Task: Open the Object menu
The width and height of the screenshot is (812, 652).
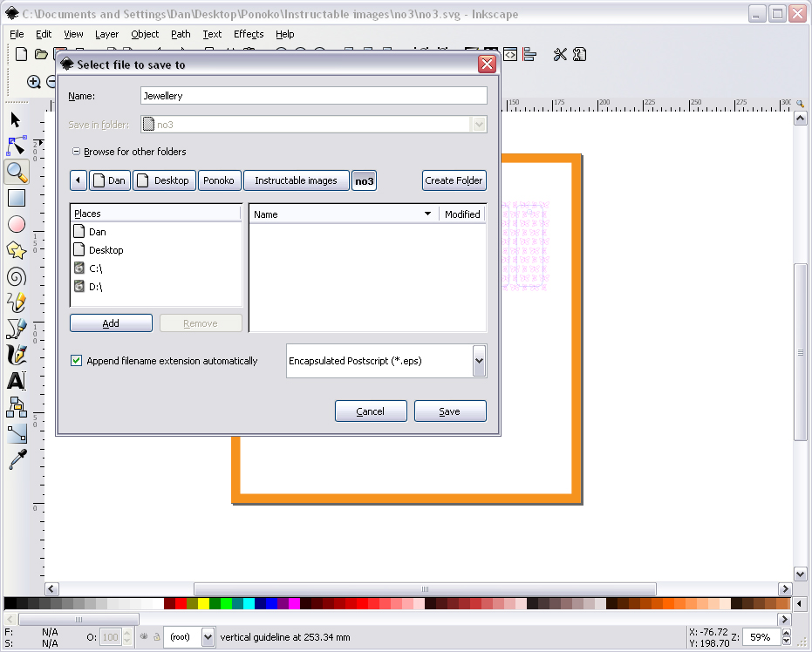Action: [x=145, y=34]
